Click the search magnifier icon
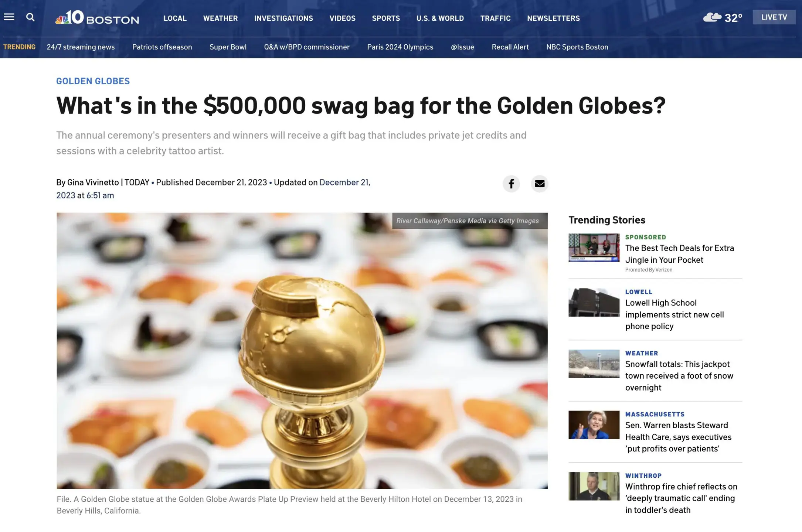Image resolution: width=802 pixels, height=532 pixels. [x=30, y=17]
